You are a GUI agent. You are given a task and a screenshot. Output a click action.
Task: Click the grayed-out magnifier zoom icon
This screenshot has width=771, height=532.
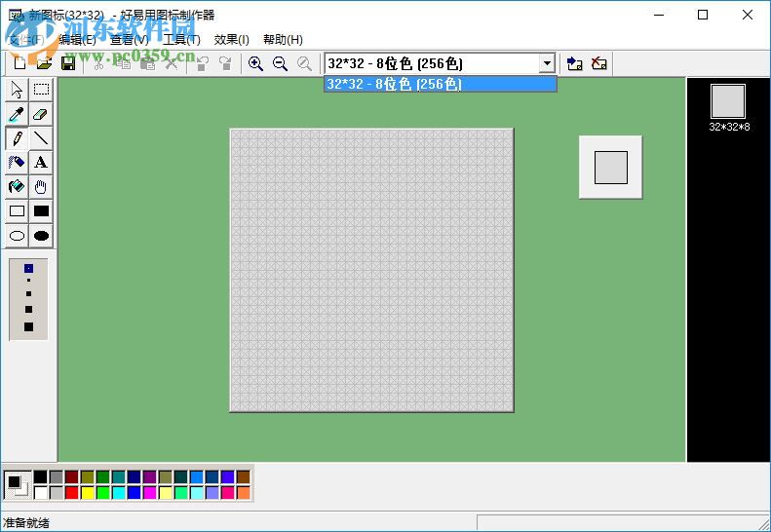pyautogui.click(x=304, y=63)
